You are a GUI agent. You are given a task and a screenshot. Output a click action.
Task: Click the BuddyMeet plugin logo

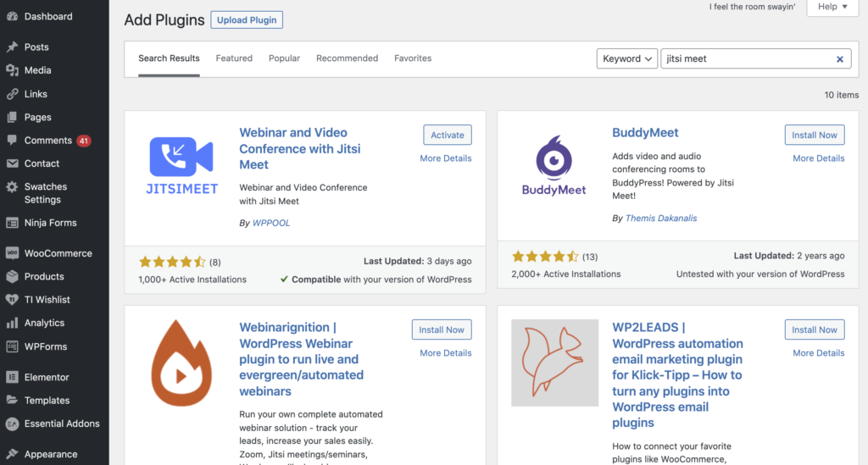554,165
